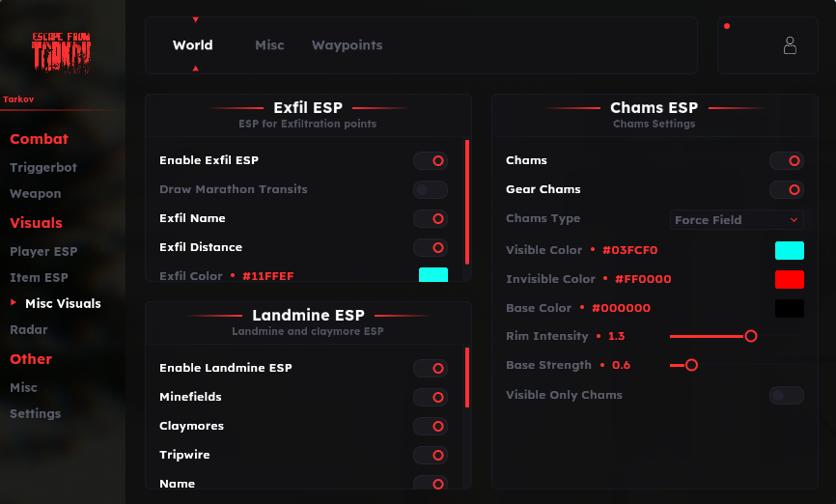
Task: Click the red arrow beside Misc Visuals
Action: pos(14,303)
